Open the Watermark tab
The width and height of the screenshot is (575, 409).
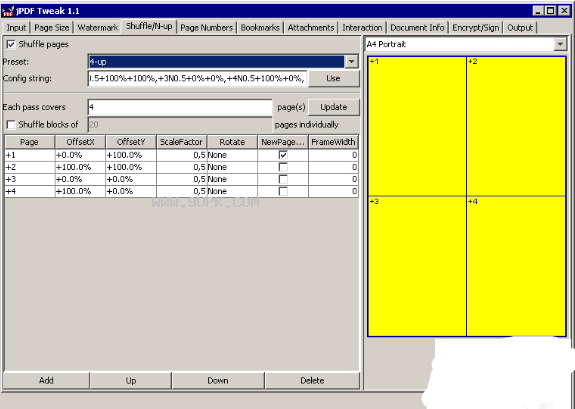click(x=98, y=28)
